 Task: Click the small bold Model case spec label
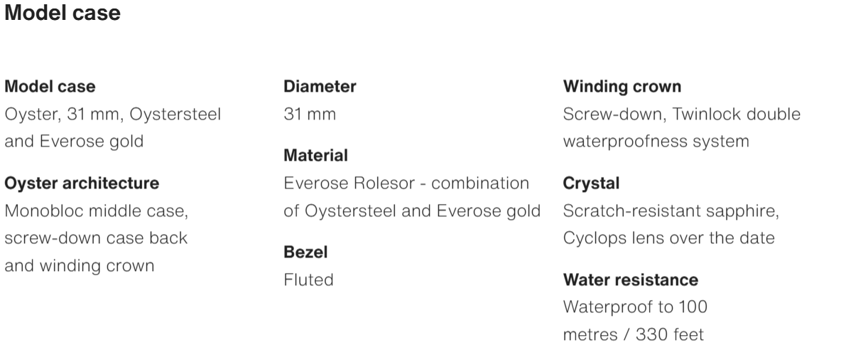pyautogui.click(x=50, y=87)
